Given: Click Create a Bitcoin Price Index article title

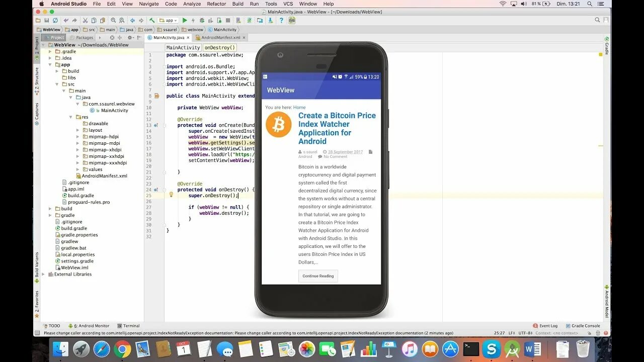Looking at the screenshot, I should 337,128.
